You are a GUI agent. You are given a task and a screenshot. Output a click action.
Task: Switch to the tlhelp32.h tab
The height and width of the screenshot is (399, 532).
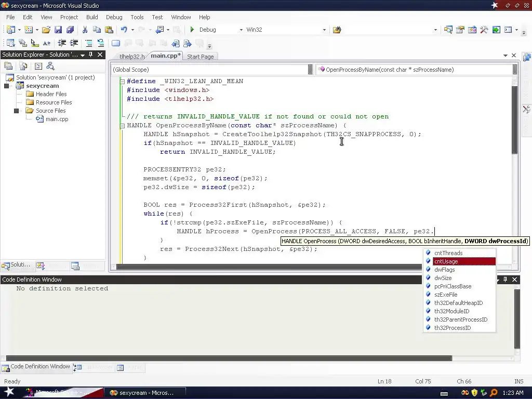point(132,57)
